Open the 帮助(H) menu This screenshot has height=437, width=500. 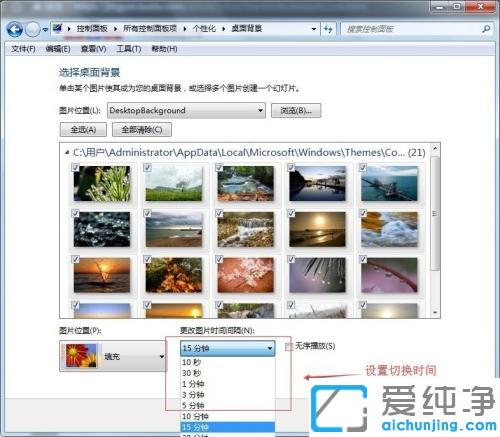click(x=164, y=49)
